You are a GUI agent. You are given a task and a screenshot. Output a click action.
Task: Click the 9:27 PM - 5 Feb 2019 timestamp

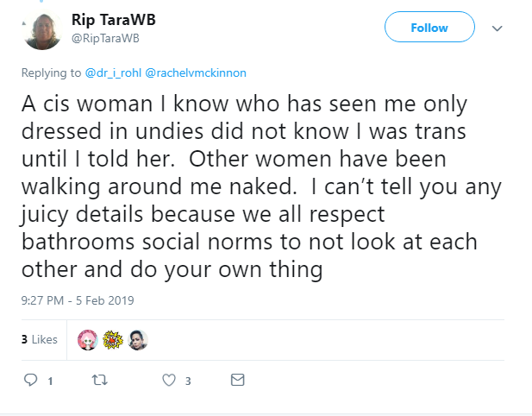[x=78, y=300]
